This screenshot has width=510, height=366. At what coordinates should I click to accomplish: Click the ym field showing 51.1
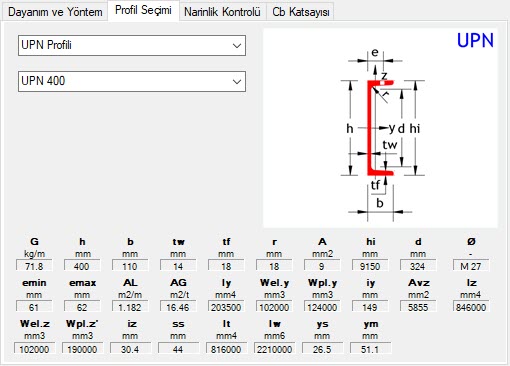point(370,349)
